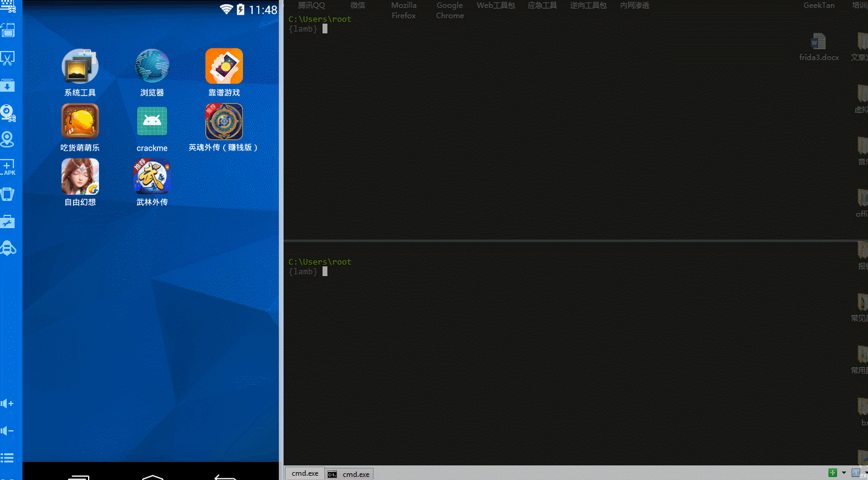
Task: Click Mozilla Firefox desktop label behind terminal
Action: click(x=404, y=10)
